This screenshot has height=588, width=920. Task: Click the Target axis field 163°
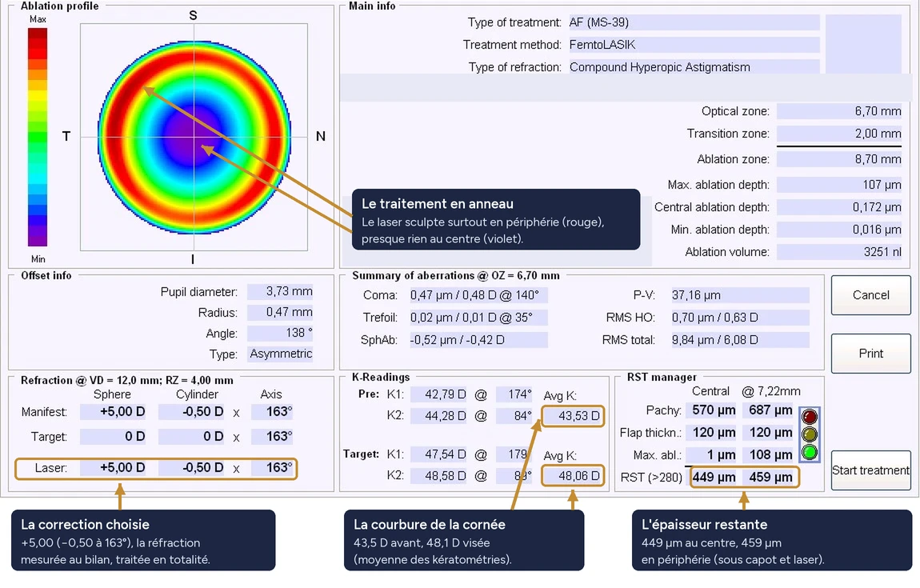(272, 437)
